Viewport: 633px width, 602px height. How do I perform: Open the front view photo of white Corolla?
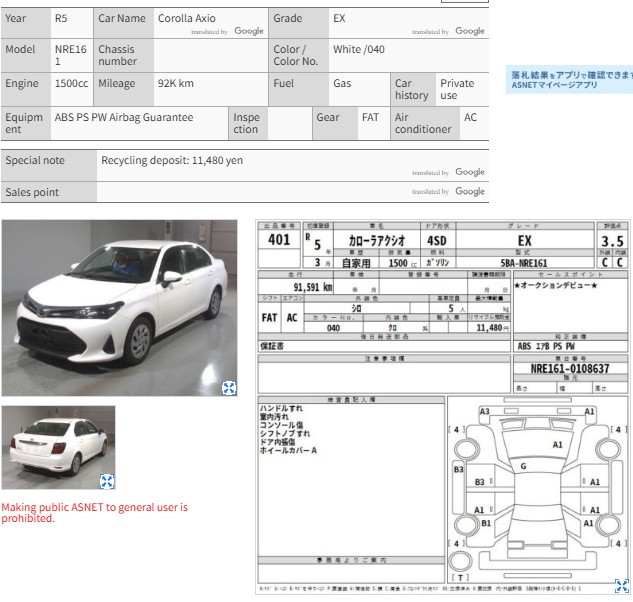119,308
